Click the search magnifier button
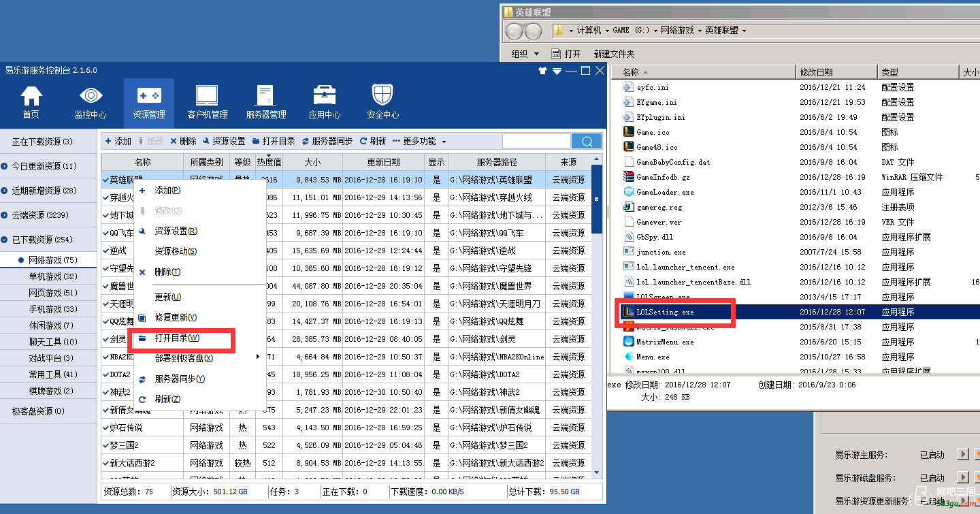 click(x=587, y=141)
